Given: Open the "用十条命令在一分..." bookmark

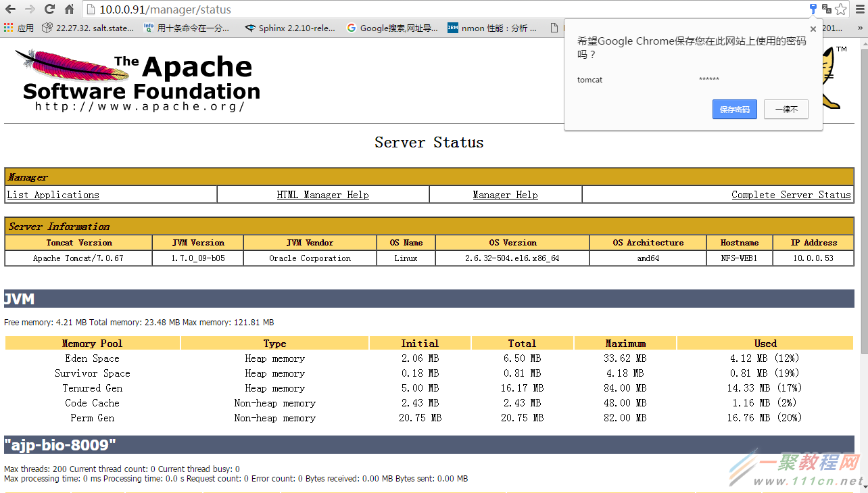Looking at the screenshot, I should pyautogui.click(x=187, y=28).
